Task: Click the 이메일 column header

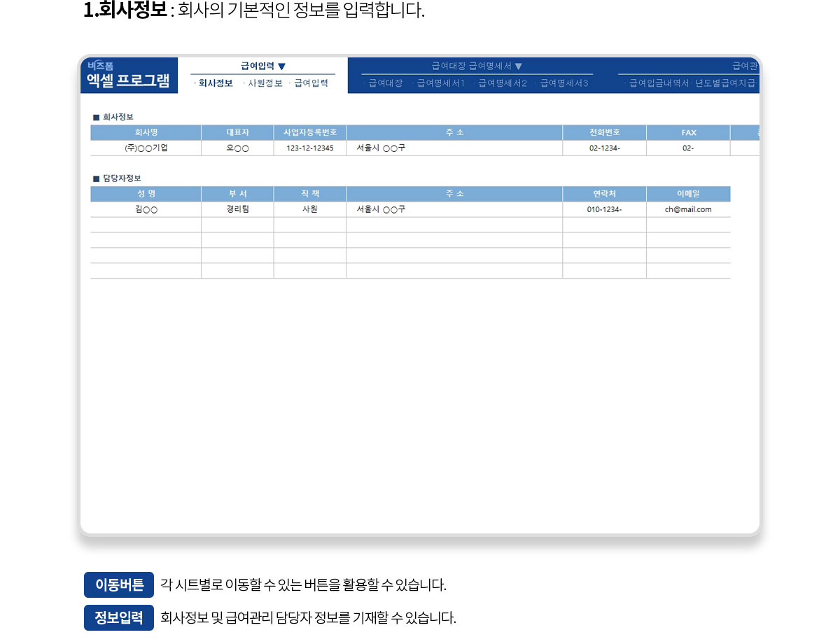Action: (x=688, y=194)
